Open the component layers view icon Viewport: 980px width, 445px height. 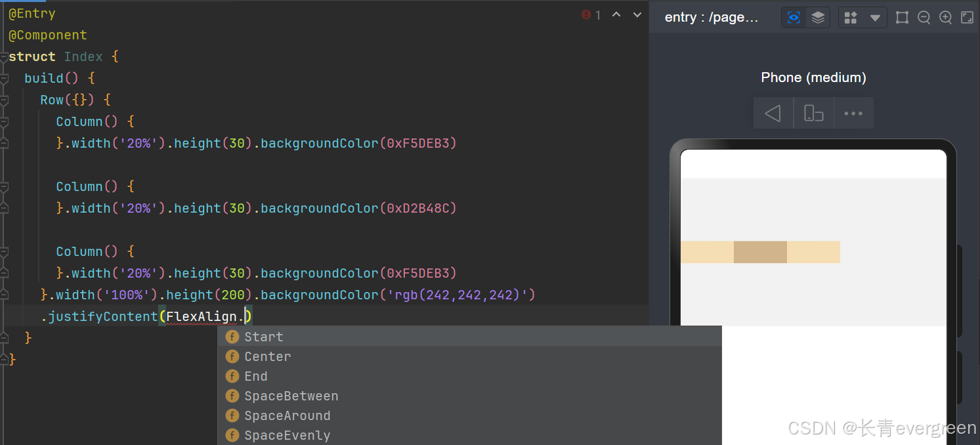click(818, 18)
